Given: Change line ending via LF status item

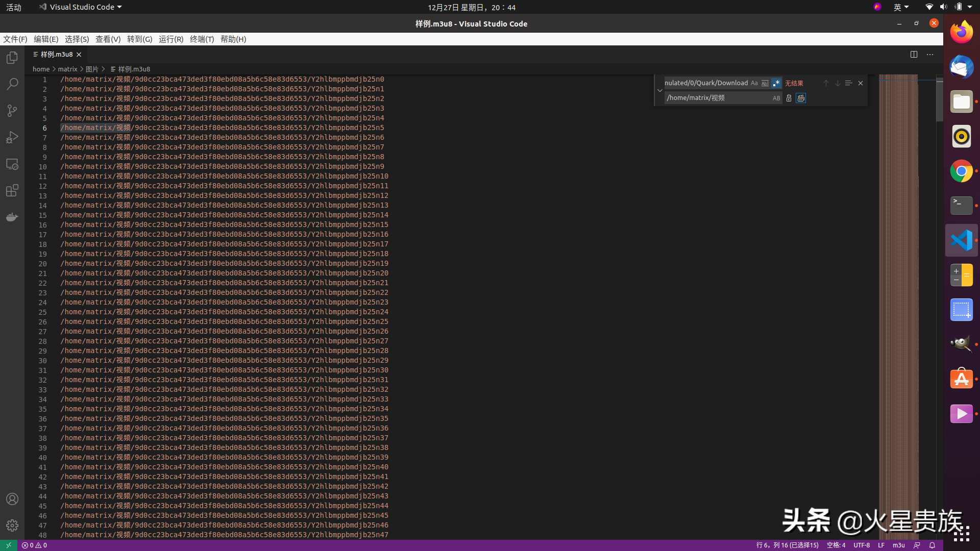Looking at the screenshot, I should pos(881,545).
